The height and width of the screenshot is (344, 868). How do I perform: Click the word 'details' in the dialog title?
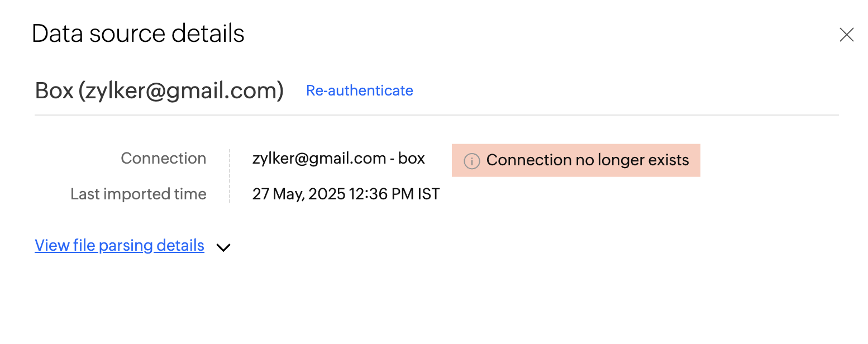click(208, 34)
